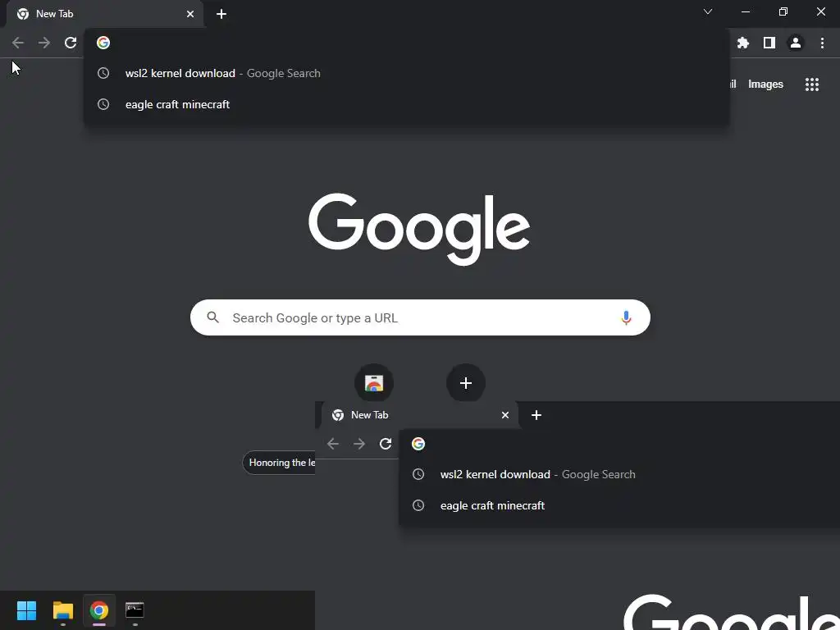
Task: Focus the 'Search Google or type a URL' box
Action: (x=420, y=317)
